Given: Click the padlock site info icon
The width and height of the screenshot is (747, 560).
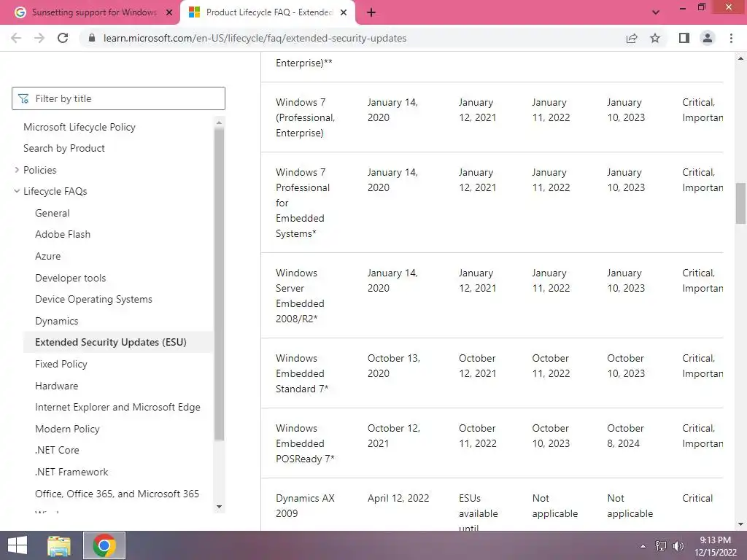Looking at the screenshot, I should coord(92,38).
